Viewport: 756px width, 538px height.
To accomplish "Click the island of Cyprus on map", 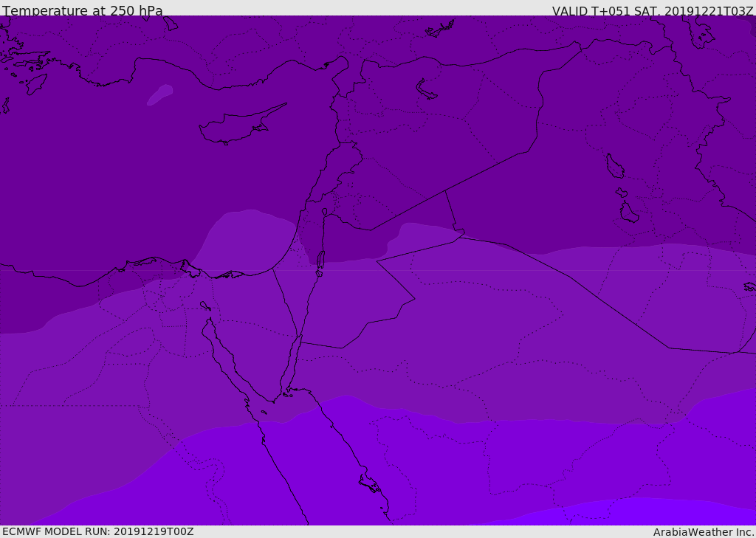I will [241, 125].
